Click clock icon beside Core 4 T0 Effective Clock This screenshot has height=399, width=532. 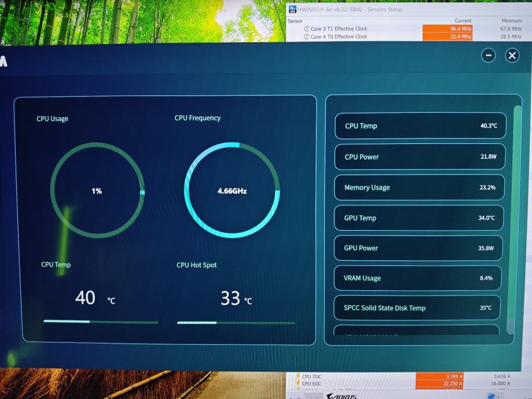307,36
